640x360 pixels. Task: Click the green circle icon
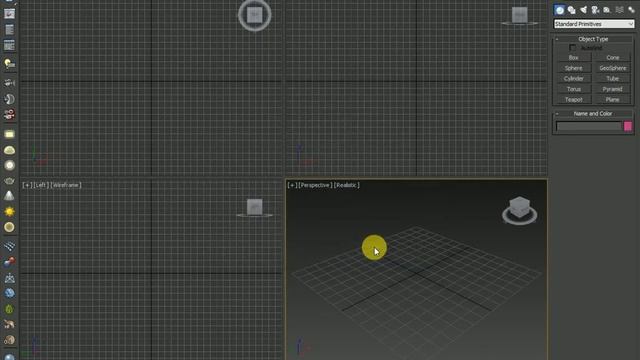click(9, 309)
